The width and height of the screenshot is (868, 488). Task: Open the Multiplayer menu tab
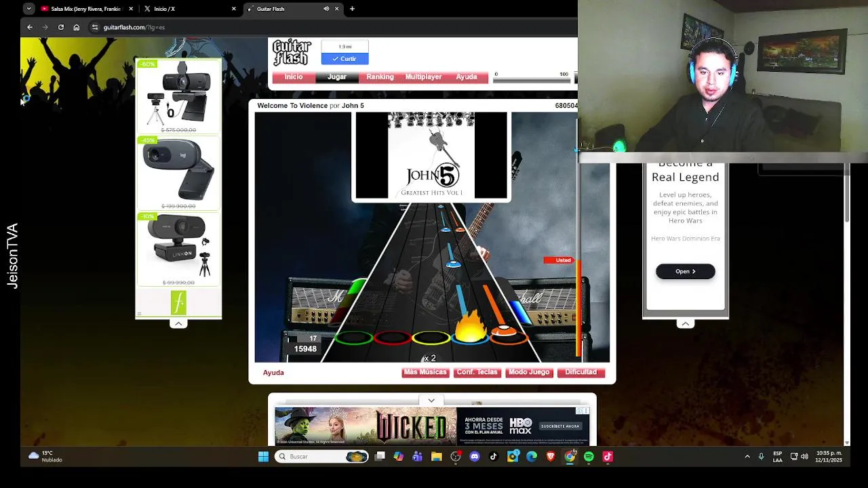[423, 77]
